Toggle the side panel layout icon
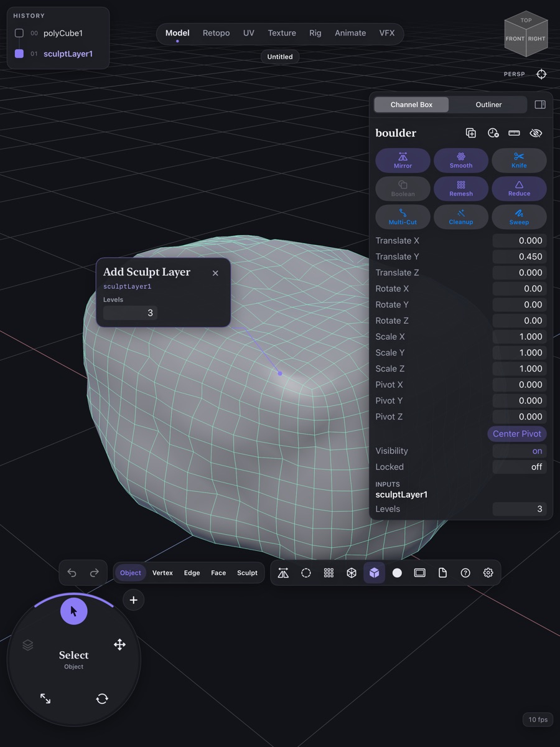Viewport: 560px width, 747px height. click(x=540, y=105)
